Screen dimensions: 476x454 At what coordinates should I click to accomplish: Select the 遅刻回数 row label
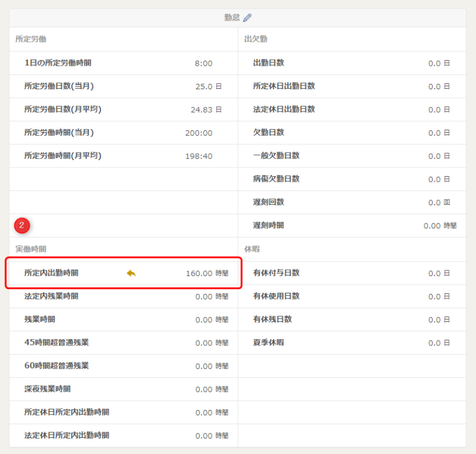(268, 202)
